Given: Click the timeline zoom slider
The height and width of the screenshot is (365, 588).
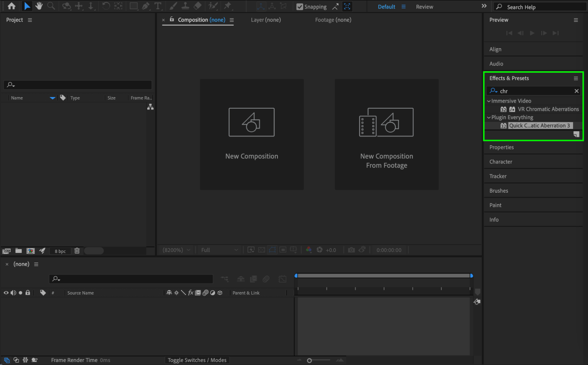Looking at the screenshot, I should (x=309, y=360).
